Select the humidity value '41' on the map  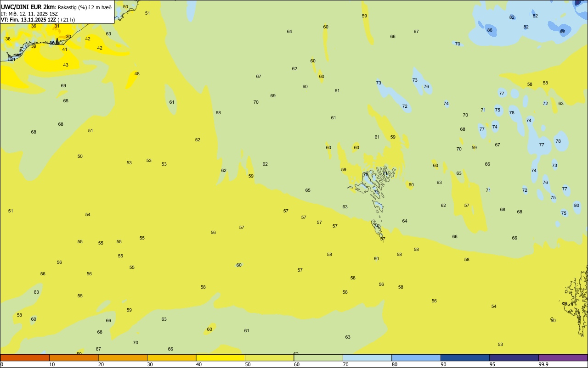click(x=65, y=50)
